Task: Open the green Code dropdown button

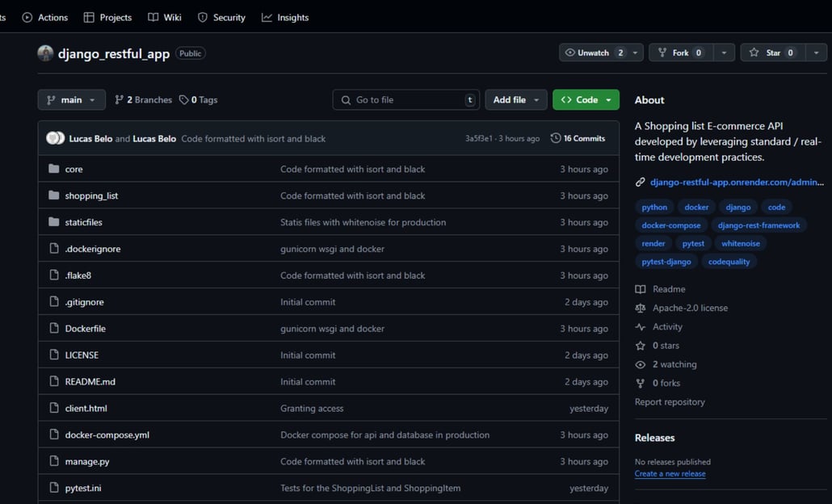Action: click(x=586, y=99)
